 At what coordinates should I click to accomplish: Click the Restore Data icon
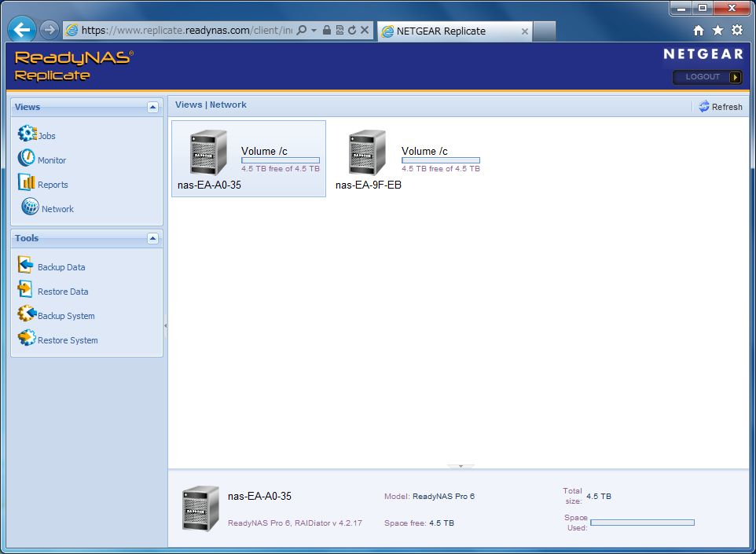pyautogui.click(x=25, y=290)
